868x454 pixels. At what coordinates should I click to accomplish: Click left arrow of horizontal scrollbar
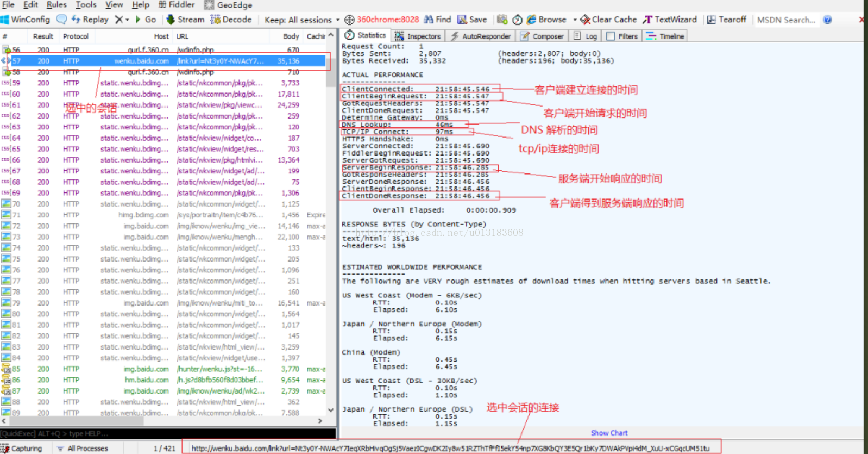[x=4, y=421]
